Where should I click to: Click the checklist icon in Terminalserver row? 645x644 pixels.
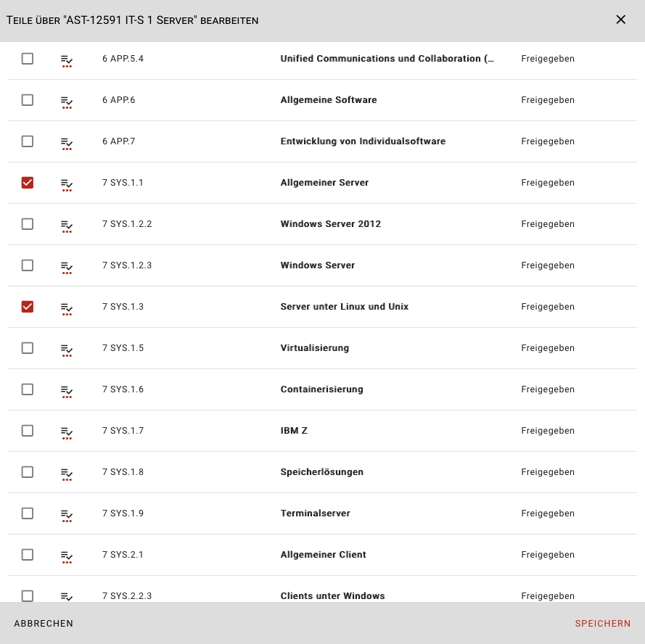[x=67, y=514]
